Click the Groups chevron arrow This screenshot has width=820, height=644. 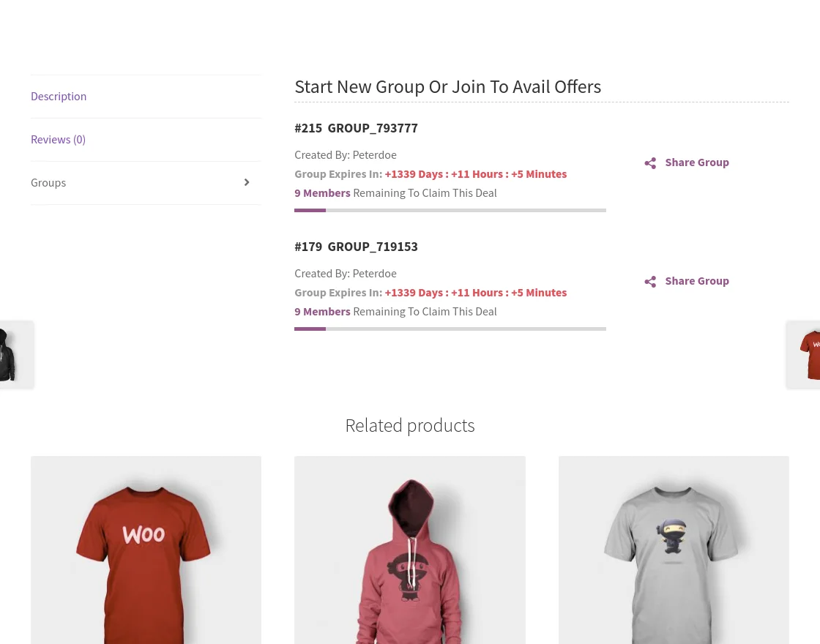pyautogui.click(x=247, y=182)
